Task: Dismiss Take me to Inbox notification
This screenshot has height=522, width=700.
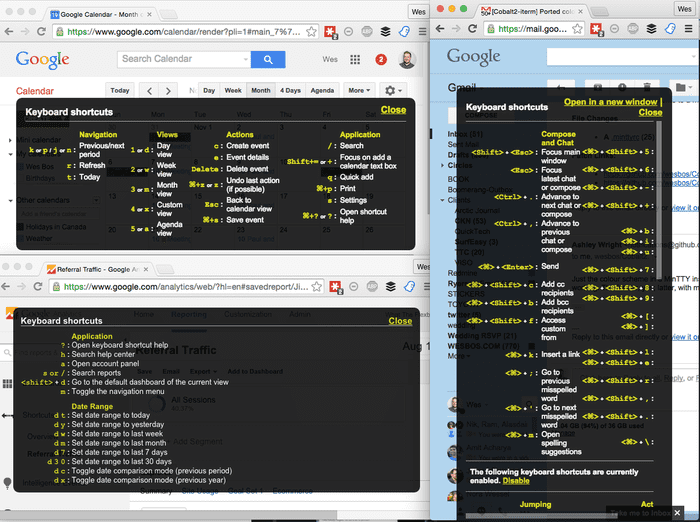Action: [x=677, y=513]
